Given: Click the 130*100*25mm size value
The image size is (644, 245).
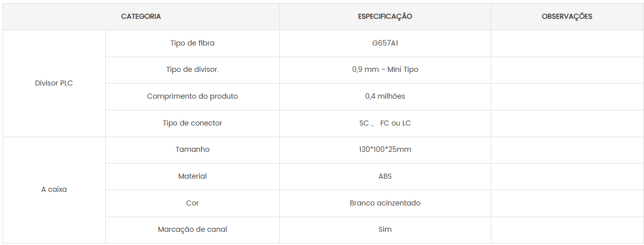Looking at the screenshot, I should tap(385, 150).
